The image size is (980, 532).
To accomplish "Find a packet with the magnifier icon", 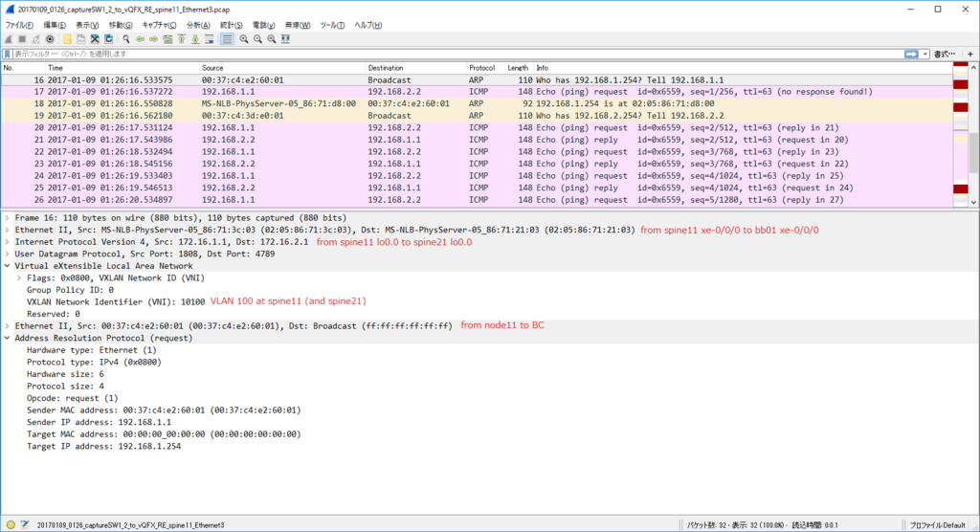I will tap(125, 39).
